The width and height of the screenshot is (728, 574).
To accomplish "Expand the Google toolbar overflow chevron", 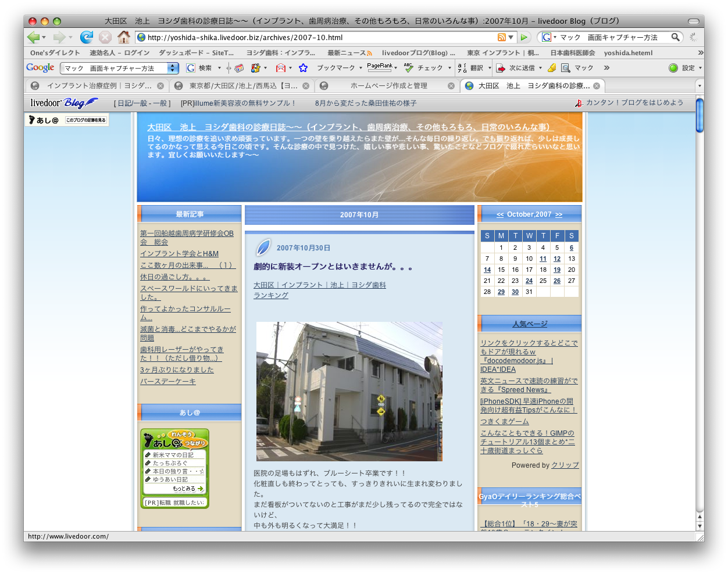I will point(606,68).
